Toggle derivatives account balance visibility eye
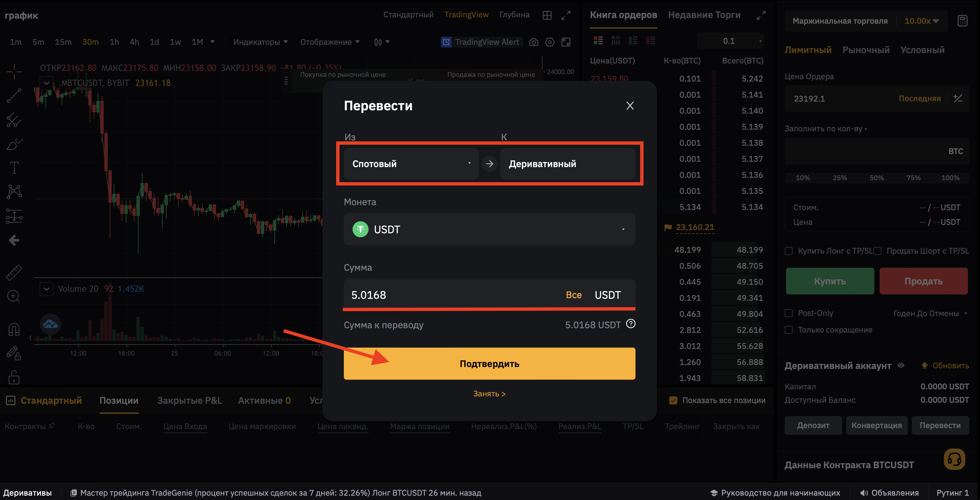 (901, 365)
